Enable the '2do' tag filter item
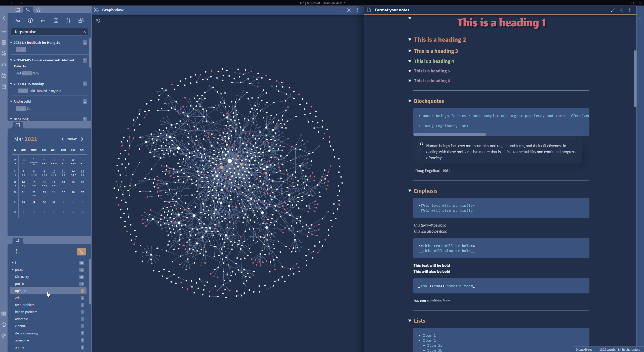This screenshot has height=352, width=644. pos(18,298)
